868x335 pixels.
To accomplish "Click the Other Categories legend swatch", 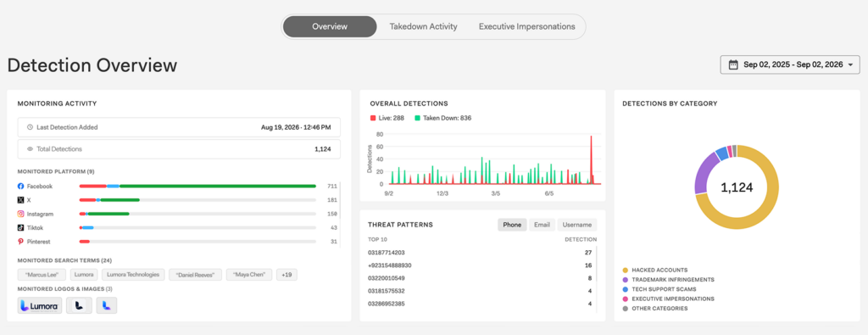I will tap(626, 309).
